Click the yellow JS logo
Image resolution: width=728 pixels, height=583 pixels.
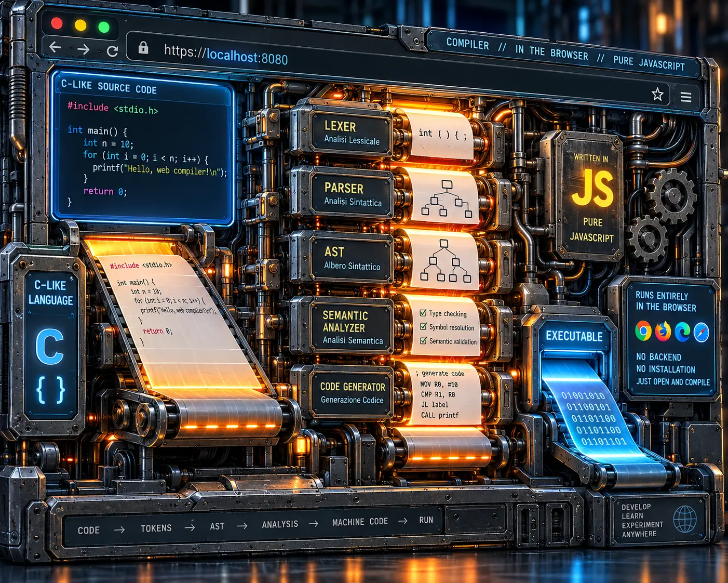click(x=592, y=189)
